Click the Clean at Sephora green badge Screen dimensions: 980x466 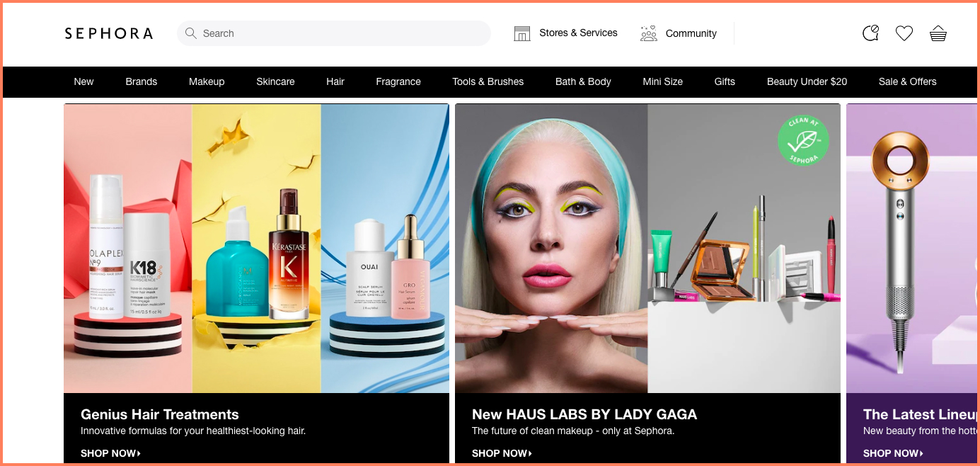(x=803, y=140)
